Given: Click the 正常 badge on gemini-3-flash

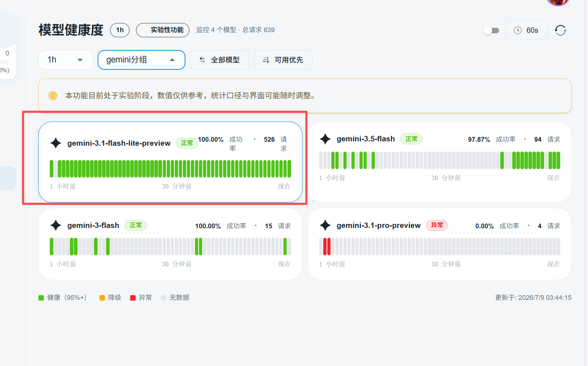Looking at the screenshot, I should [x=136, y=225].
